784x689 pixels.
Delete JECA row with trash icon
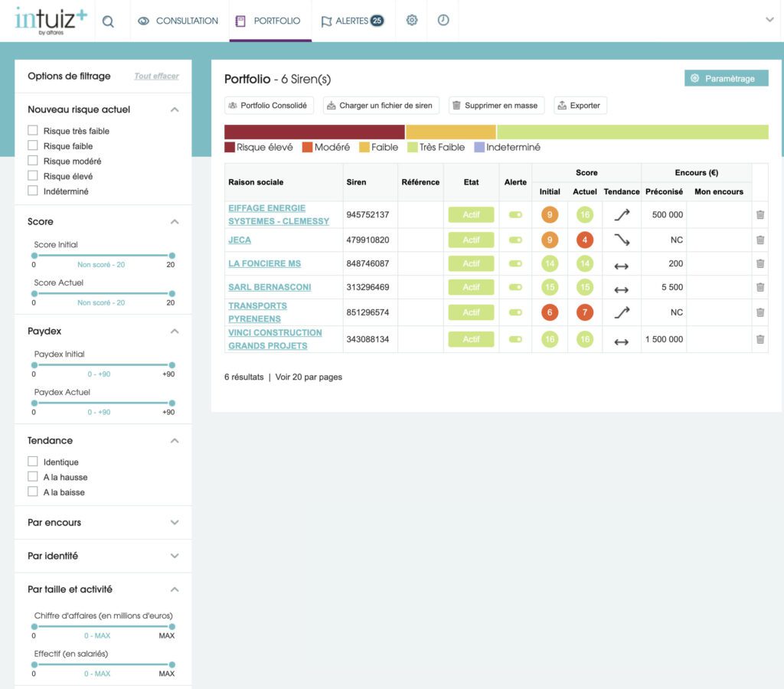coord(760,240)
